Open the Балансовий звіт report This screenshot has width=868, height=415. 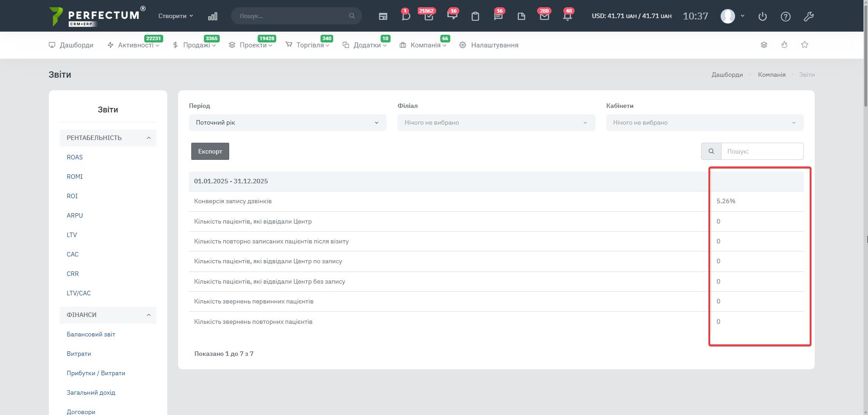pos(91,334)
